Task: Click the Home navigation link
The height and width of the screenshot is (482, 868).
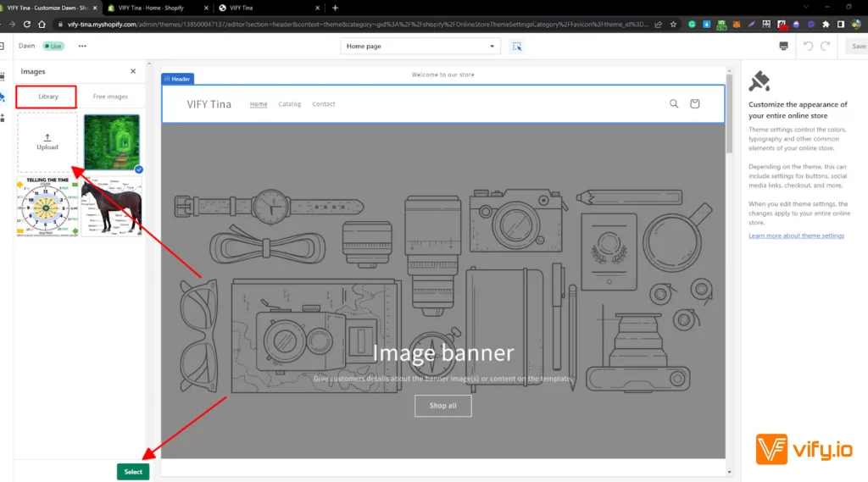Action: click(258, 104)
